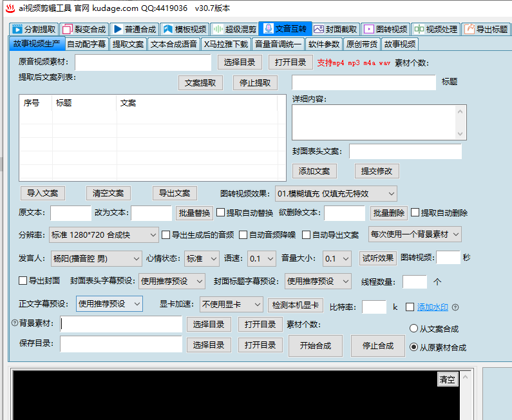512x420 pixels.
Task: Click the 超级混剪 waveform icon
Action: (x=218, y=30)
